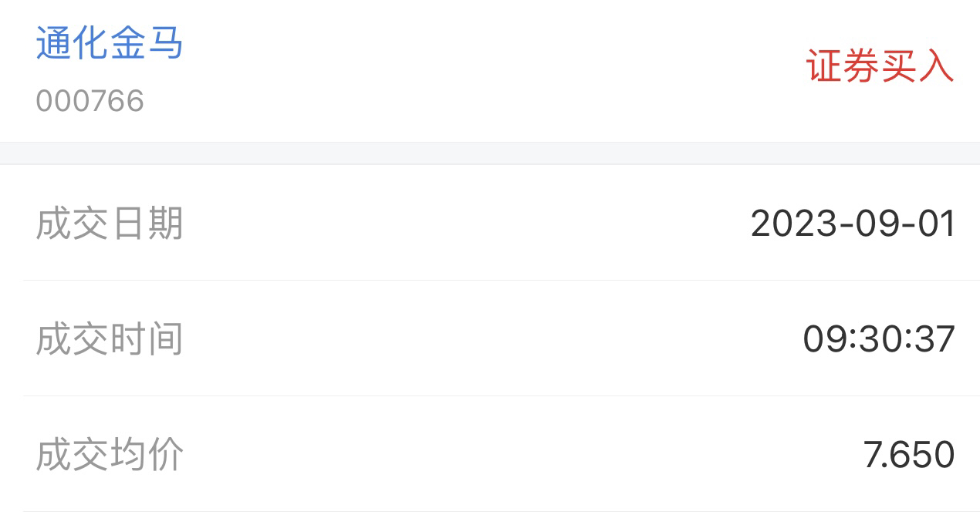
Task: Select the 成交日期 row label
Action: point(110,224)
